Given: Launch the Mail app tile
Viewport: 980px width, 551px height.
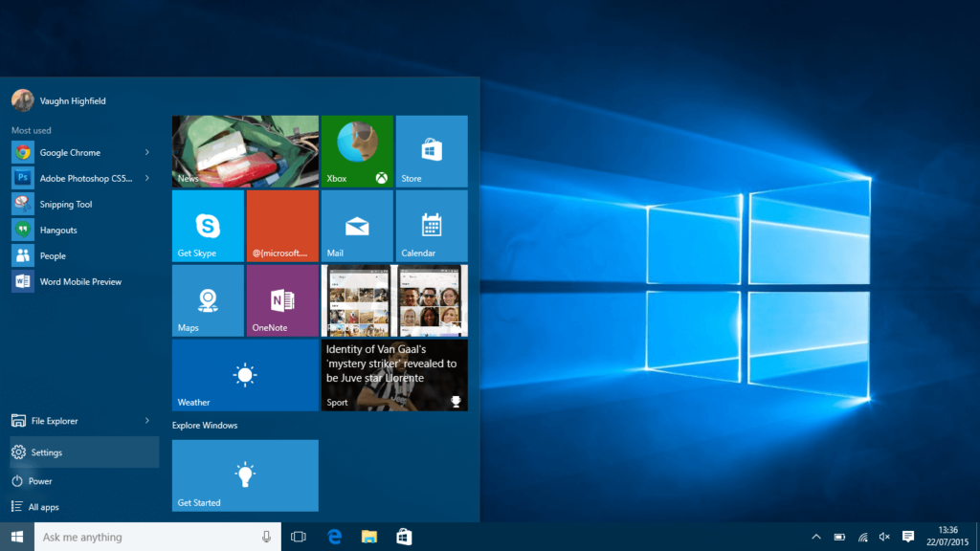Looking at the screenshot, I should 356,226.
